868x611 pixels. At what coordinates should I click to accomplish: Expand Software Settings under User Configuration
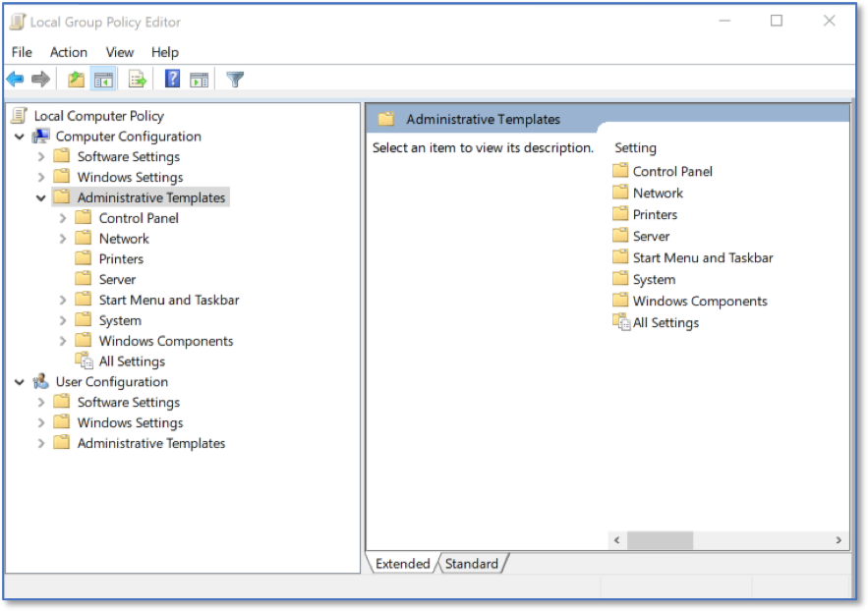(41, 403)
